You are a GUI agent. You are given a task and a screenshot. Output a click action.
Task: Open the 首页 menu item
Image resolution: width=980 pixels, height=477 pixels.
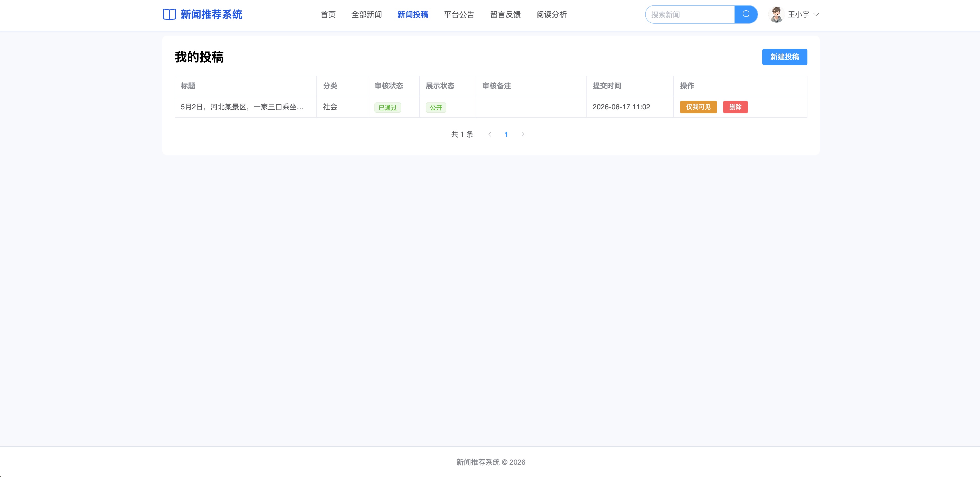(328, 14)
